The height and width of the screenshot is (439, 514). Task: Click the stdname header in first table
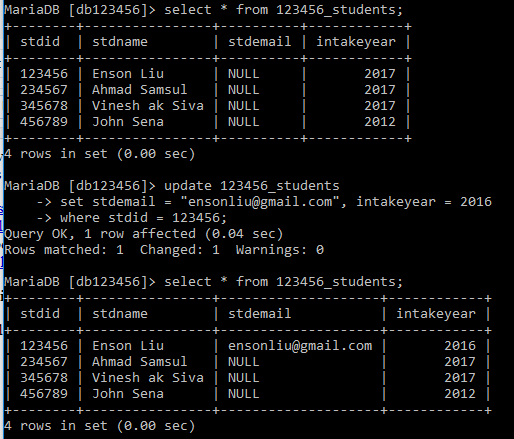pos(120,42)
